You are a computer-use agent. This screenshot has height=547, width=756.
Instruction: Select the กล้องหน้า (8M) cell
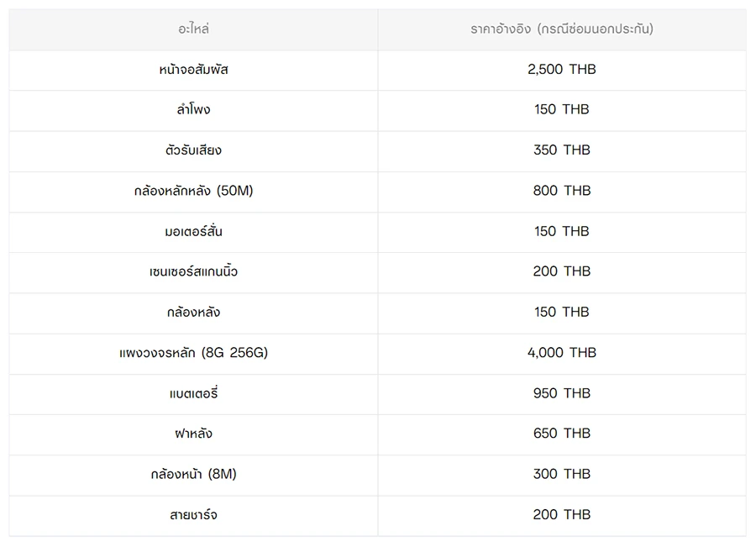click(x=193, y=475)
